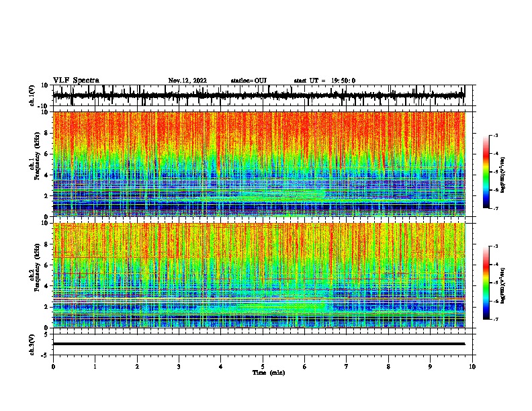Click time axis tick label '10'

[x=472, y=367]
